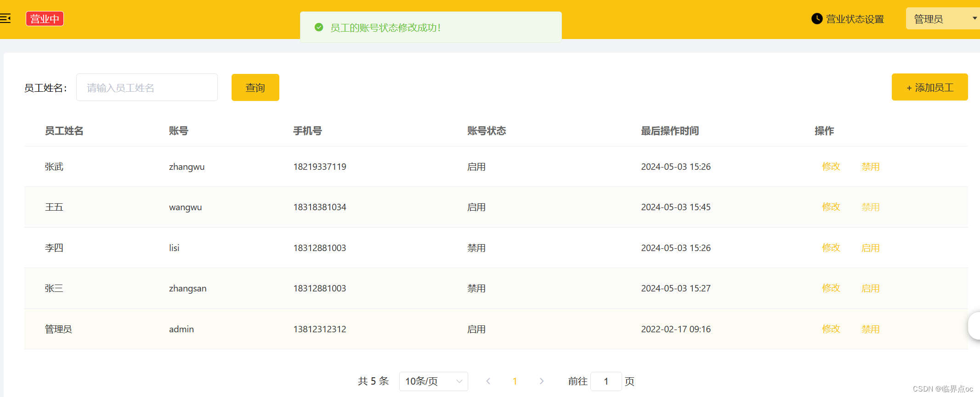980x397 pixels.
Task: Click the account cell zhangsan
Action: (187, 289)
